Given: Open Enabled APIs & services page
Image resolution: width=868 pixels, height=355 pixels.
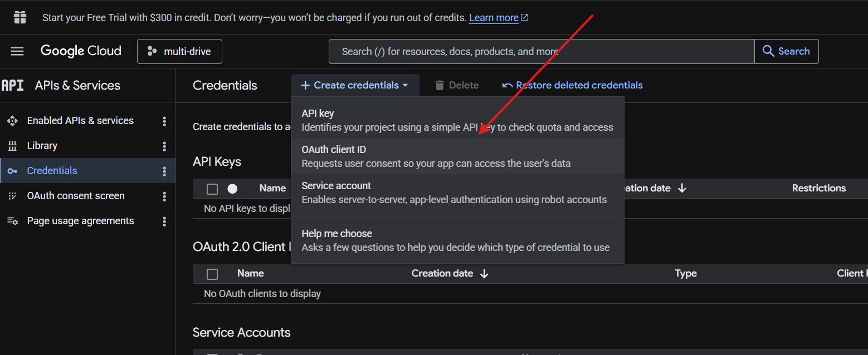Looking at the screenshot, I should point(80,121).
